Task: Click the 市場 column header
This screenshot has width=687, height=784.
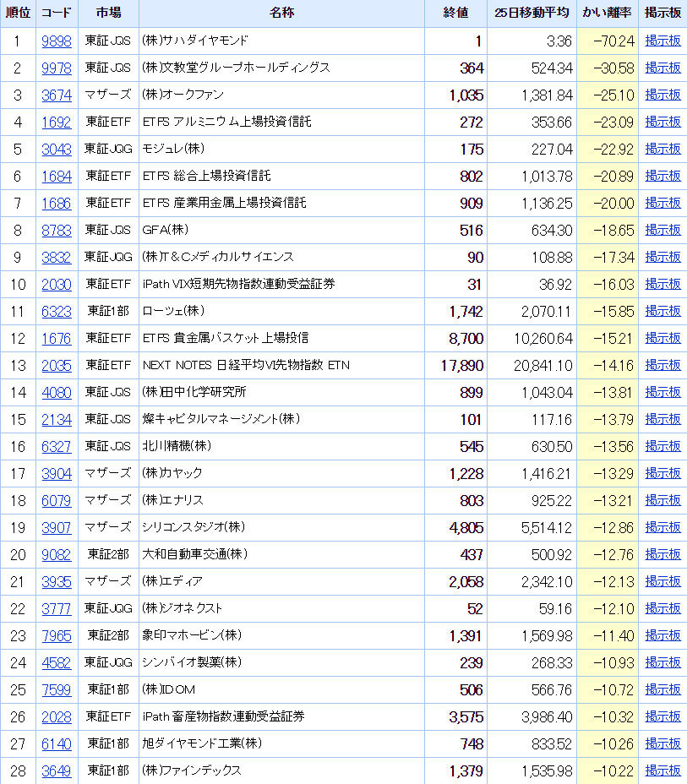Action: coord(108,13)
